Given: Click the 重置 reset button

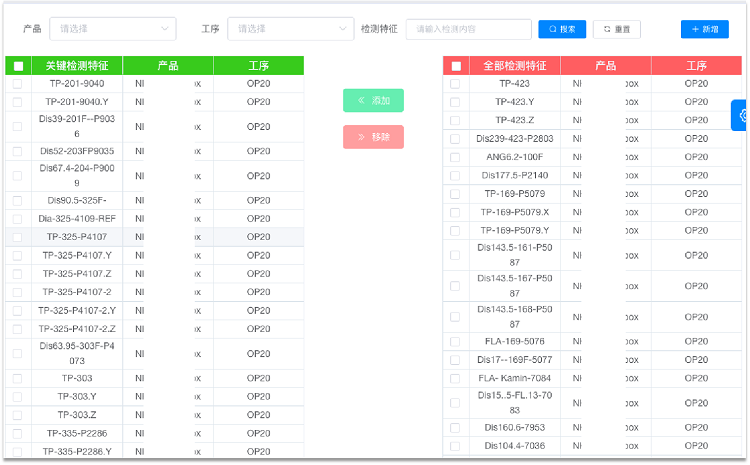Looking at the screenshot, I should (x=616, y=30).
